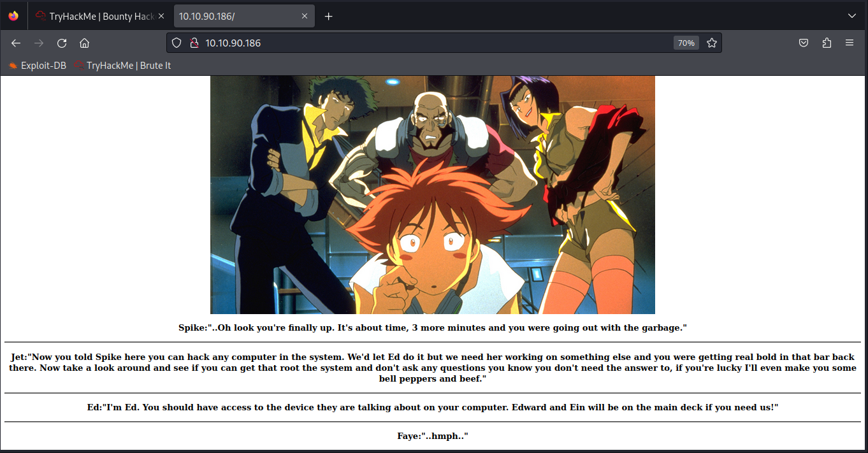The height and width of the screenshot is (453, 868).
Task: Click the address bar showing 10.10.90.186
Action: coord(414,43)
